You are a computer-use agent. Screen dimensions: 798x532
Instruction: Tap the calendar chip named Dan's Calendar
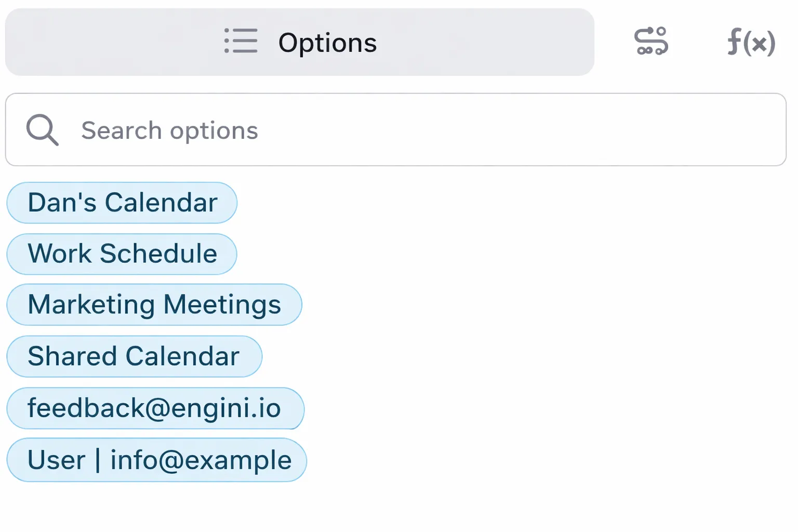click(x=122, y=203)
